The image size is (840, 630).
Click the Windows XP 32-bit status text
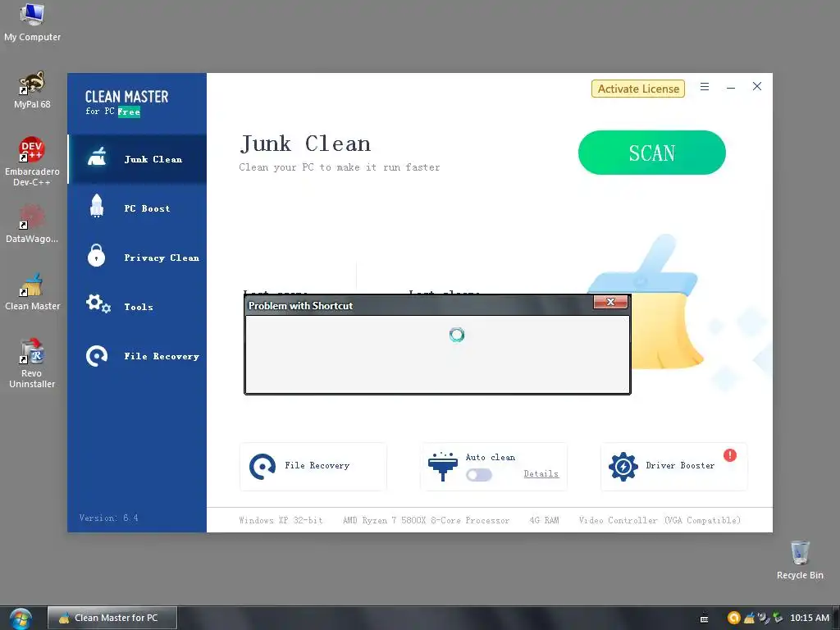click(x=281, y=520)
